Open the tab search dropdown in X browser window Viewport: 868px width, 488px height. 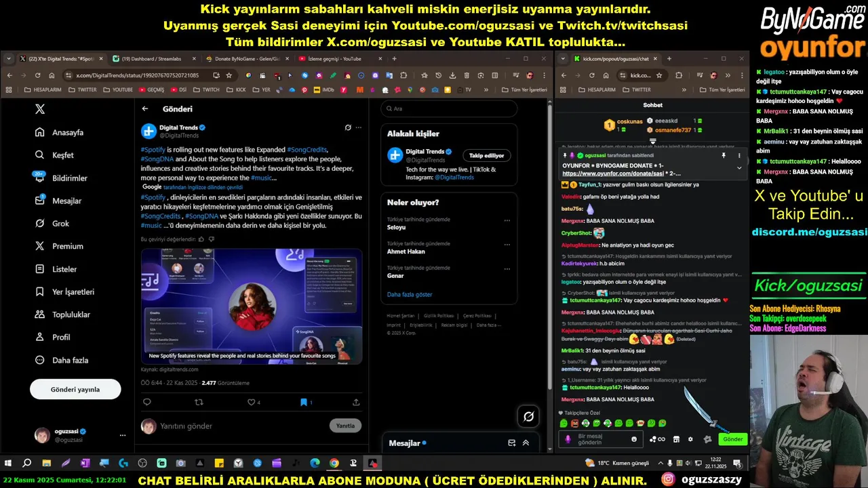point(9,59)
